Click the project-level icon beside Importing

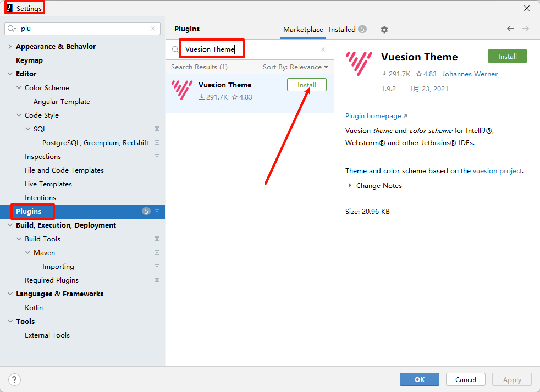[x=157, y=266]
